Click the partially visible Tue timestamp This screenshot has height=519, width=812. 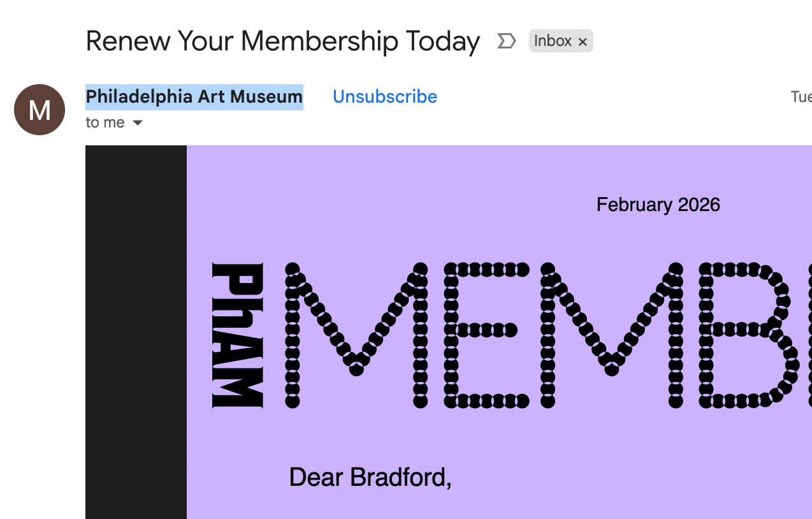801,97
